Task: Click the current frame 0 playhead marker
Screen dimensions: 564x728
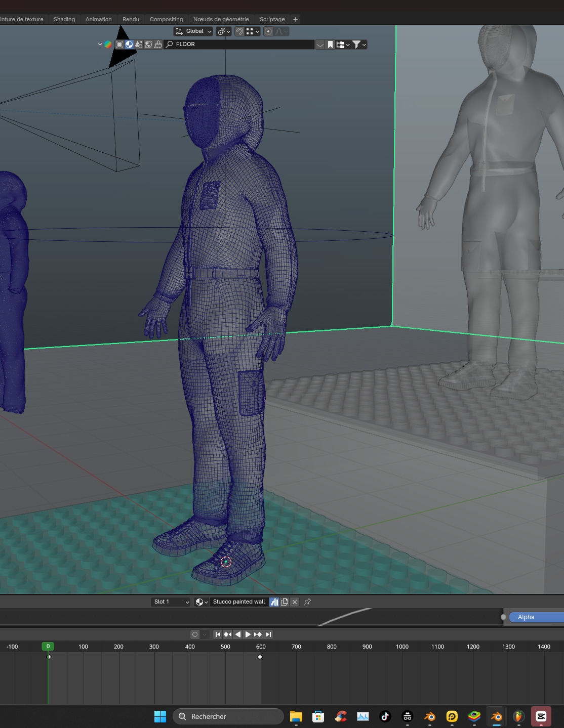Action: click(48, 647)
